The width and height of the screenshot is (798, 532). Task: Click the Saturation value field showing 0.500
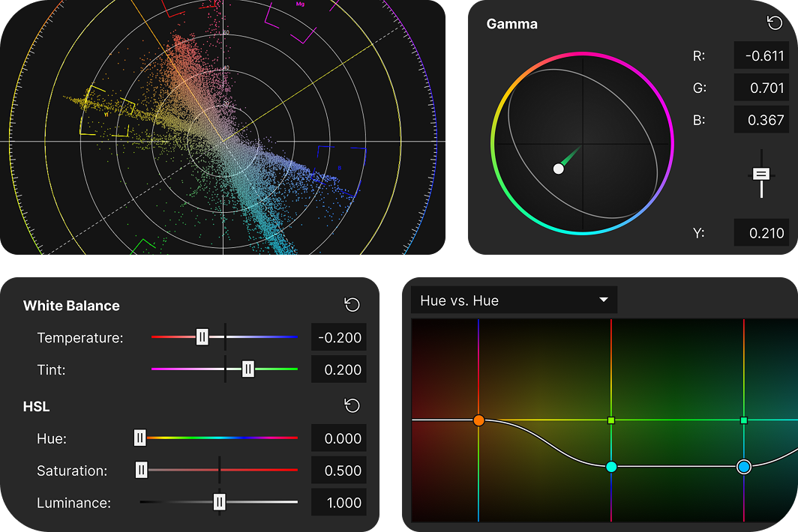338,471
